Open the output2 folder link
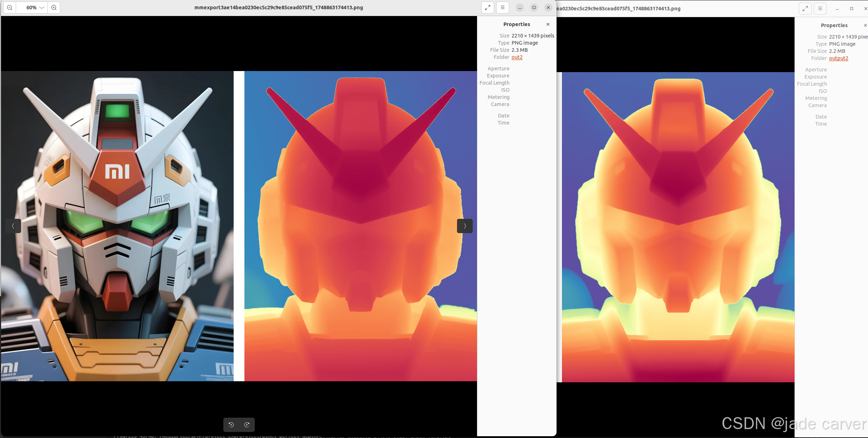The height and width of the screenshot is (438, 868). pyautogui.click(x=838, y=58)
